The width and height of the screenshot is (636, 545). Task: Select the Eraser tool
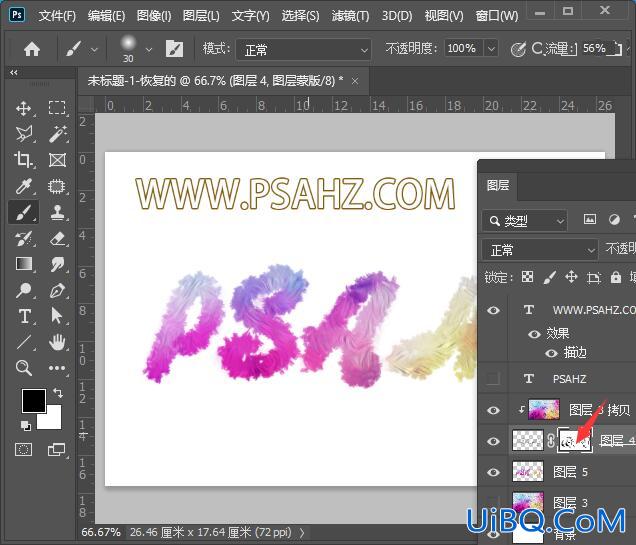click(57, 238)
